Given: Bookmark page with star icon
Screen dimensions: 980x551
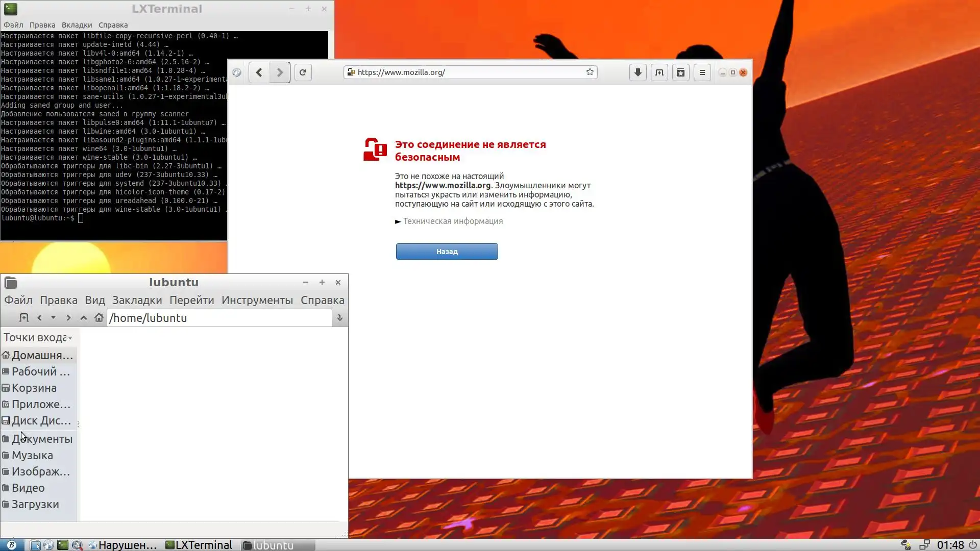Looking at the screenshot, I should tap(590, 72).
